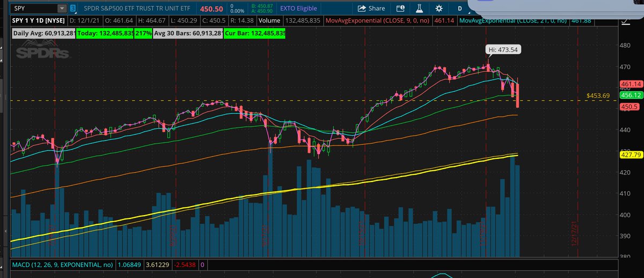
Task: Expand the SPY symbol dropdown arrow
Action: coord(62,9)
